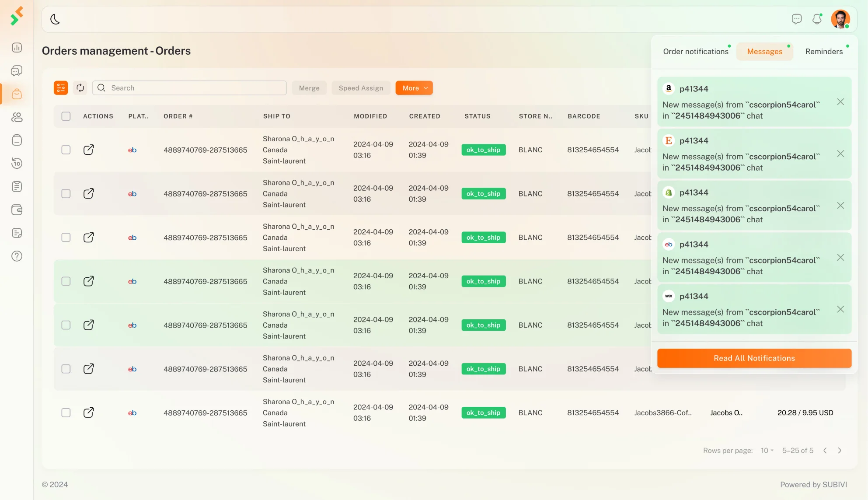This screenshot has width=868, height=500.
Task: Expand the More dropdown button
Action: [x=414, y=88]
